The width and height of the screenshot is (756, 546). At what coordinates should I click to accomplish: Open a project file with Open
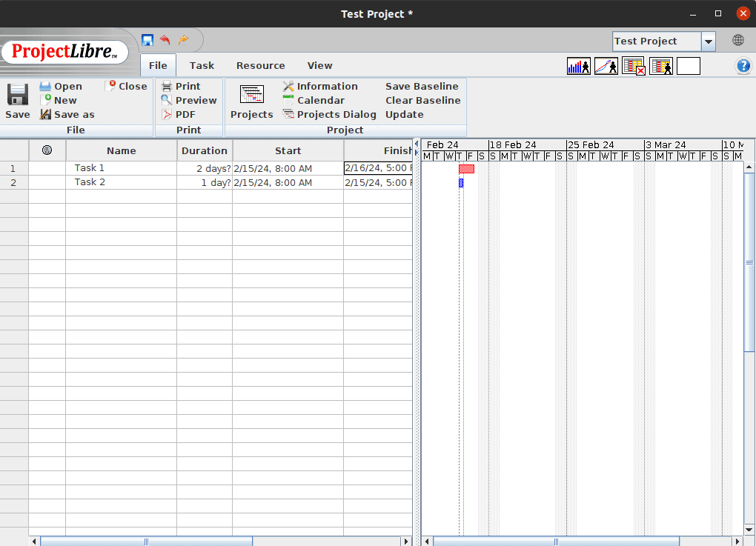62,86
